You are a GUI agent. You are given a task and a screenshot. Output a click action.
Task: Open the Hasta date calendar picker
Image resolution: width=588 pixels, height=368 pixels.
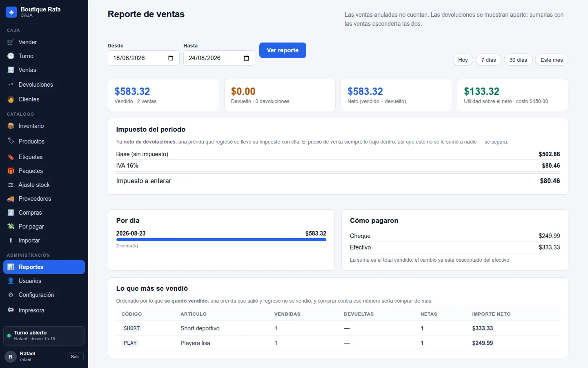[246, 58]
